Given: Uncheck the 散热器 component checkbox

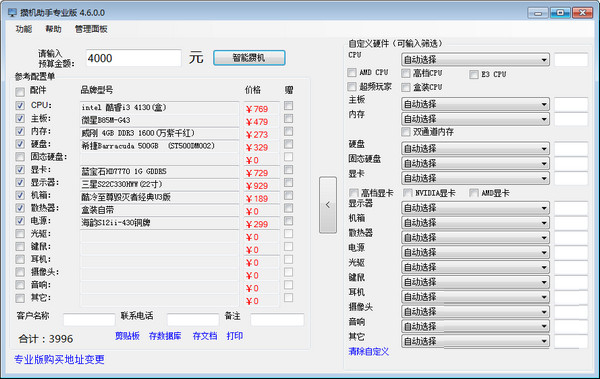Looking at the screenshot, I should [x=20, y=208].
